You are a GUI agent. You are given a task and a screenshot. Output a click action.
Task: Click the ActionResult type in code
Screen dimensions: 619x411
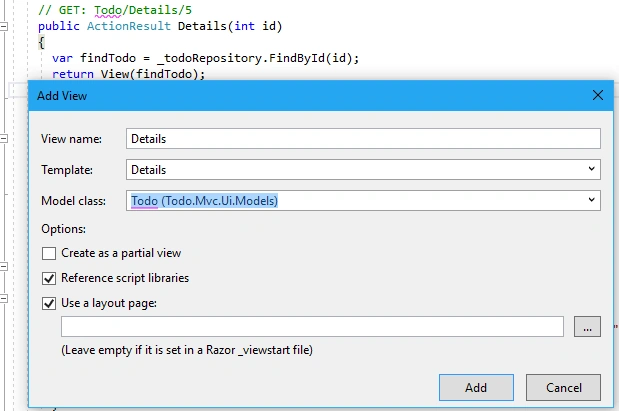click(129, 26)
